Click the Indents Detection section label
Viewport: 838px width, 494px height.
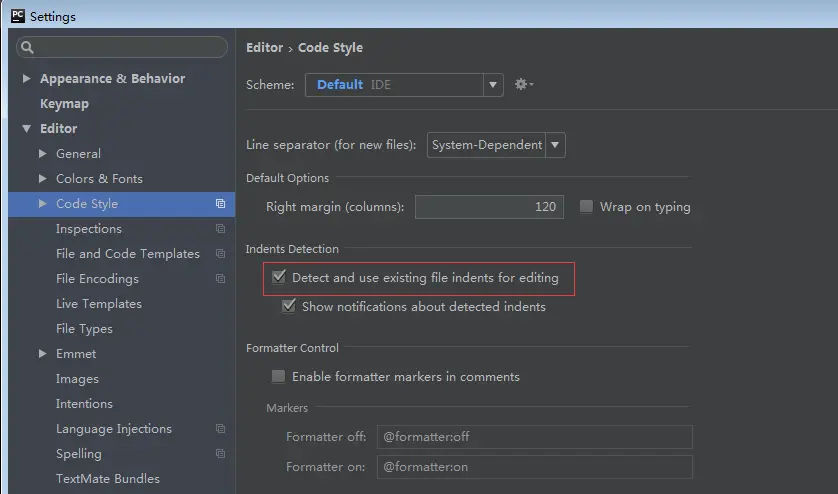click(292, 249)
